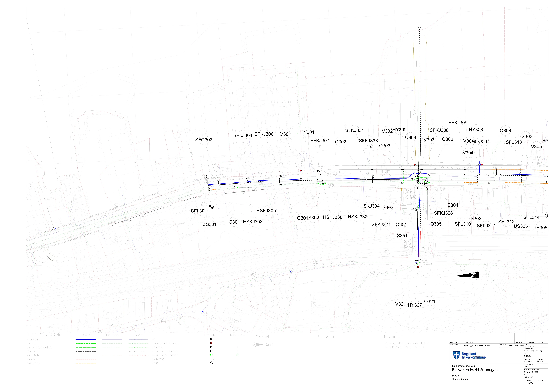The image size is (555, 392).
Task: Click the SFL301 label
Action: coord(199,211)
